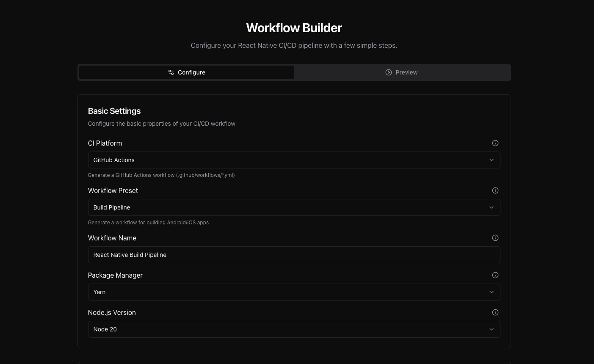Show info tooltip for CI Platform
Screen dimensions: 594x364
click(495, 143)
